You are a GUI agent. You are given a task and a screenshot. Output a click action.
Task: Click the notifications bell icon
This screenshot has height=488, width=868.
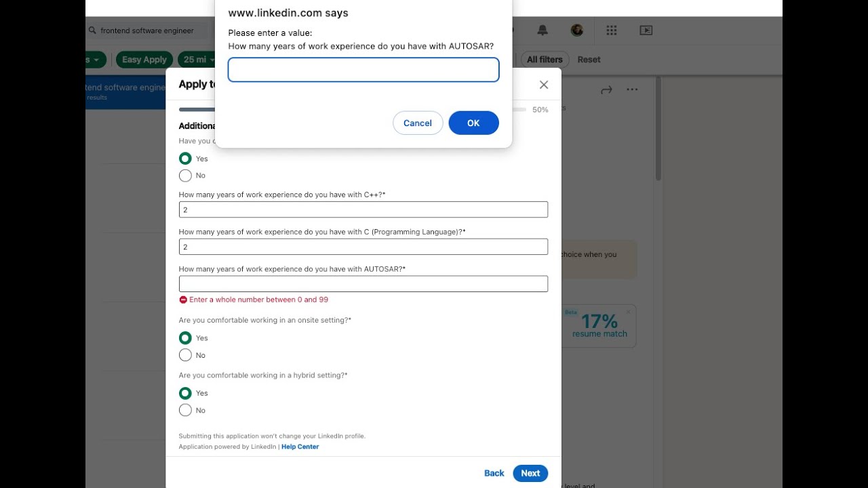(x=542, y=30)
